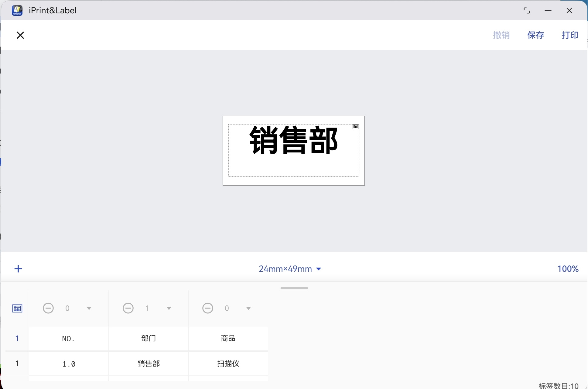
Task: Click the NO. header cell
Action: tap(69, 338)
